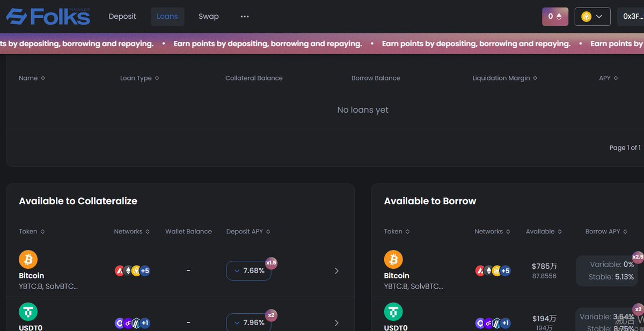Select Bitcoin borrow APY variable/stable box

click(x=607, y=271)
